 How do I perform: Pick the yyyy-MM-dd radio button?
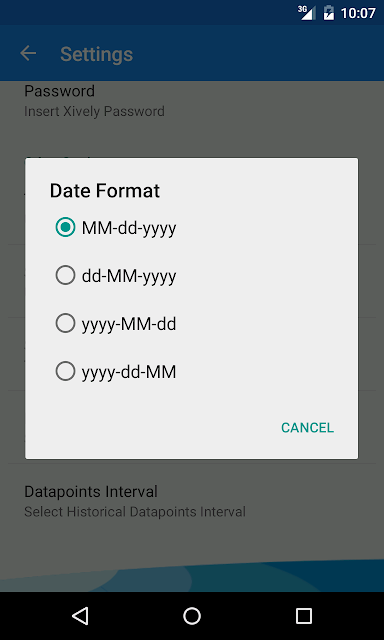tap(65, 324)
